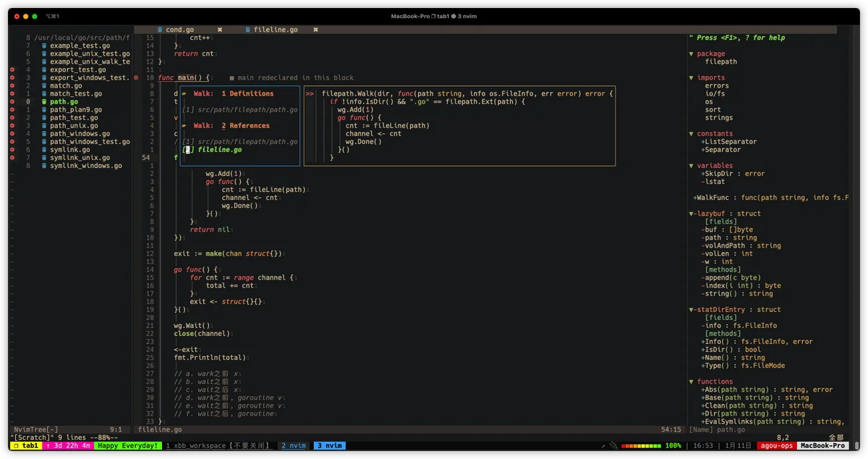Jump to reference src/path/filepath/path.go under References

(240, 141)
